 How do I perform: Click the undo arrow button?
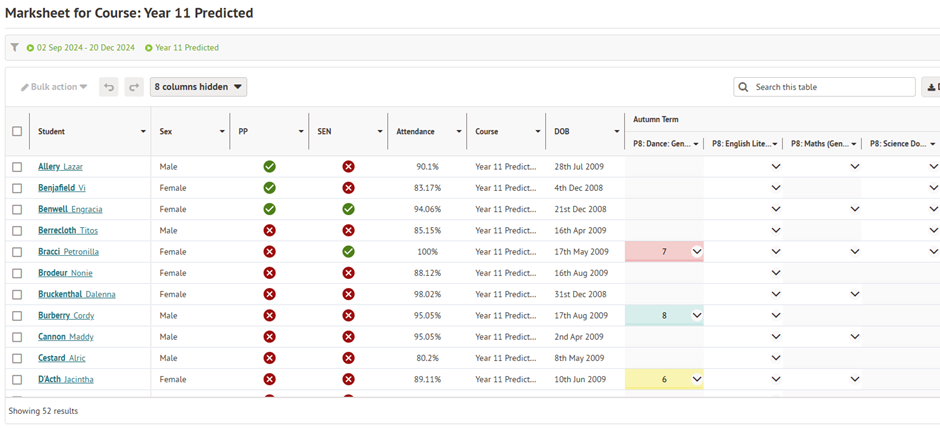click(x=110, y=87)
